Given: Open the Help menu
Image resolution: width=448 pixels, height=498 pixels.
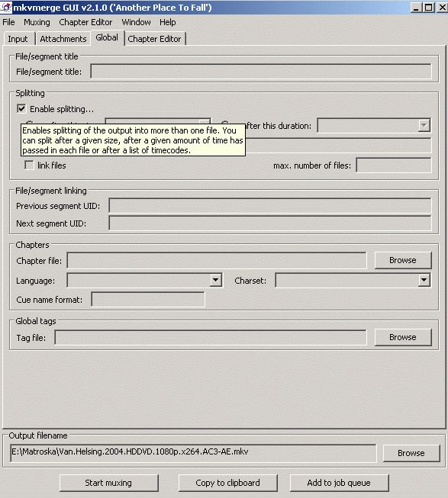Looking at the screenshot, I should (x=167, y=22).
